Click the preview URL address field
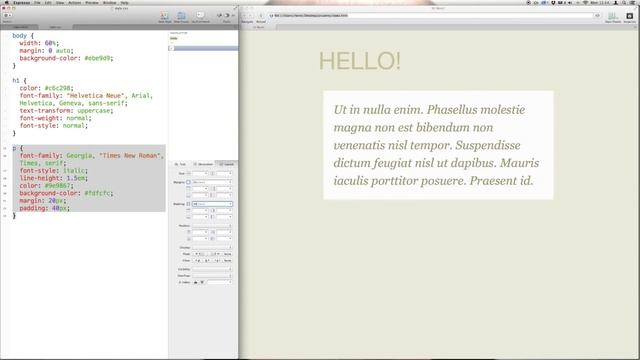 (431, 16)
